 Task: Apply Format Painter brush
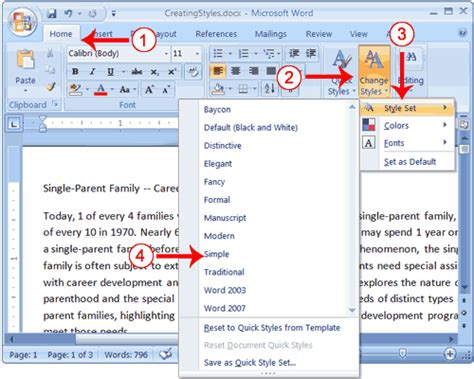(51, 87)
